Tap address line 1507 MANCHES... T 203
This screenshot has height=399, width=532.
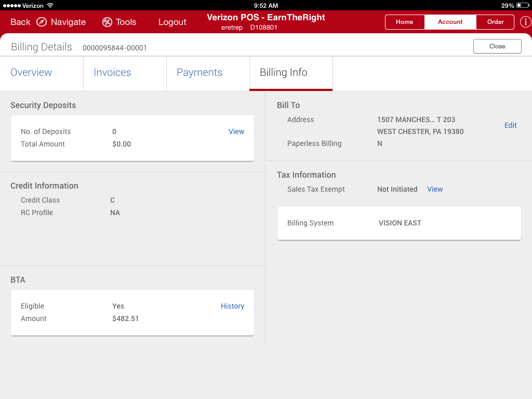click(416, 119)
